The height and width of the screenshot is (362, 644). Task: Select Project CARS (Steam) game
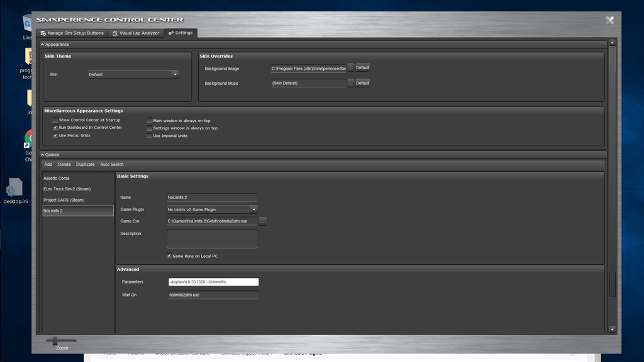[x=77, y=200]
